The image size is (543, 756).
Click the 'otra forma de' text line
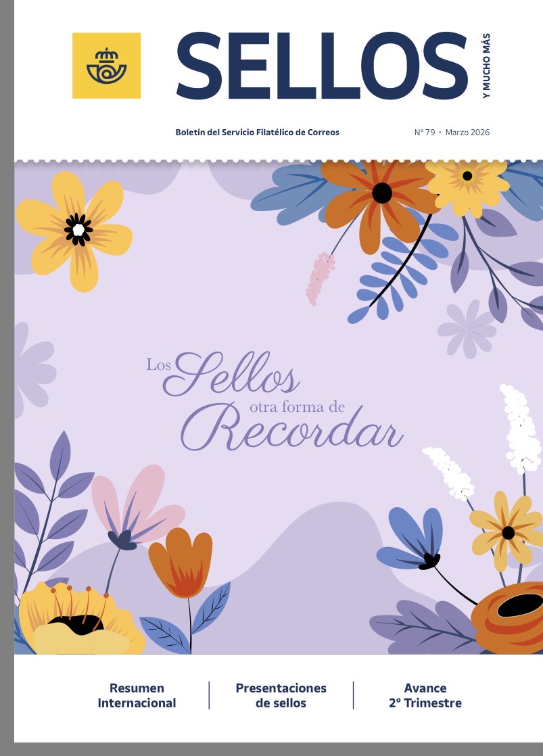coord(297,407)
